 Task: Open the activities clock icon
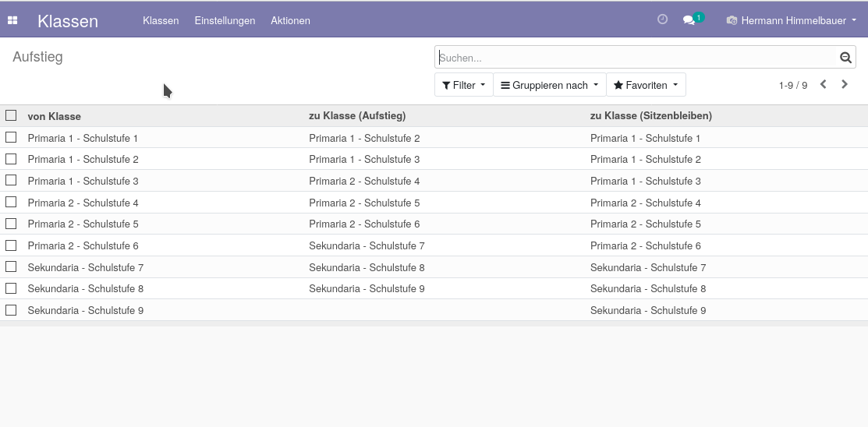point(662,19)
